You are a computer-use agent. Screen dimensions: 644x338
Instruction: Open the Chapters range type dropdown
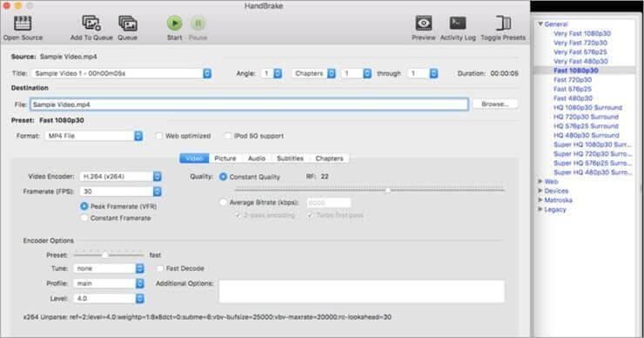[314, 73]
